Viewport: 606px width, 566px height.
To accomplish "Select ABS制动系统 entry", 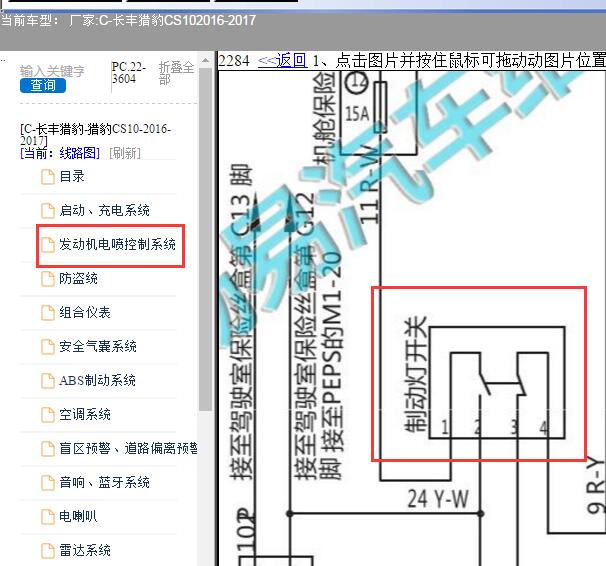I will [97, 381].
